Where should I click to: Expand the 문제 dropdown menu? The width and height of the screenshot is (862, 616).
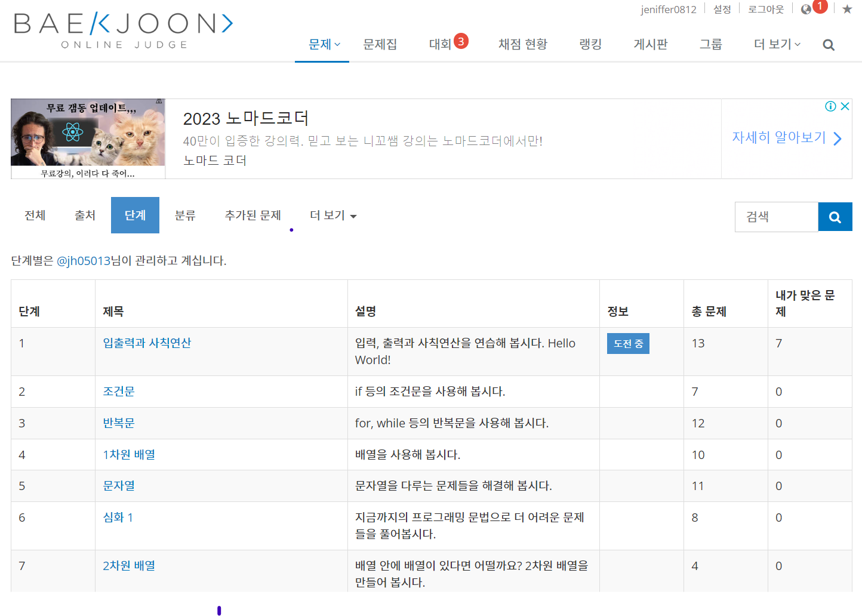point(324,44)
